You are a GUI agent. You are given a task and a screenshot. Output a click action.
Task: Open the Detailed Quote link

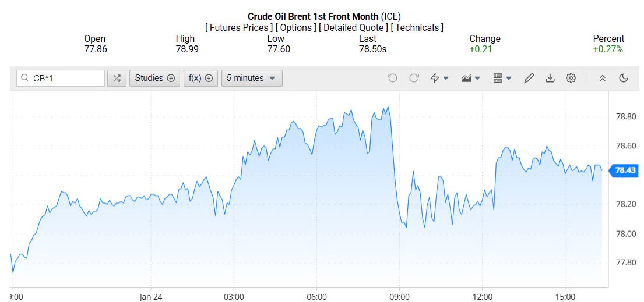pos(354,27)
